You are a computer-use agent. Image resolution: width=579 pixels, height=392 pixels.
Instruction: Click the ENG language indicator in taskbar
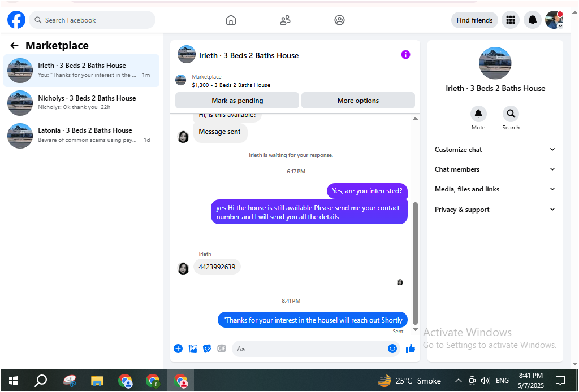(x=502, y=381)
